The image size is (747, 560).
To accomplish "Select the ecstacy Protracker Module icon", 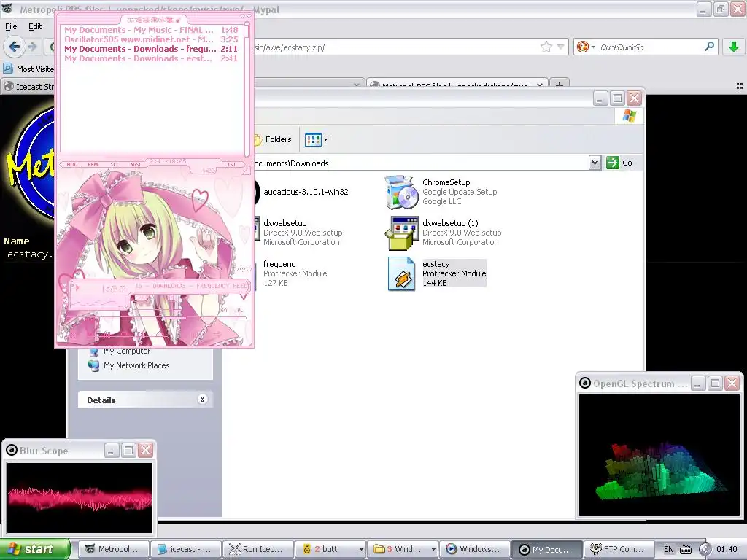I will click(x=401, y=273).
